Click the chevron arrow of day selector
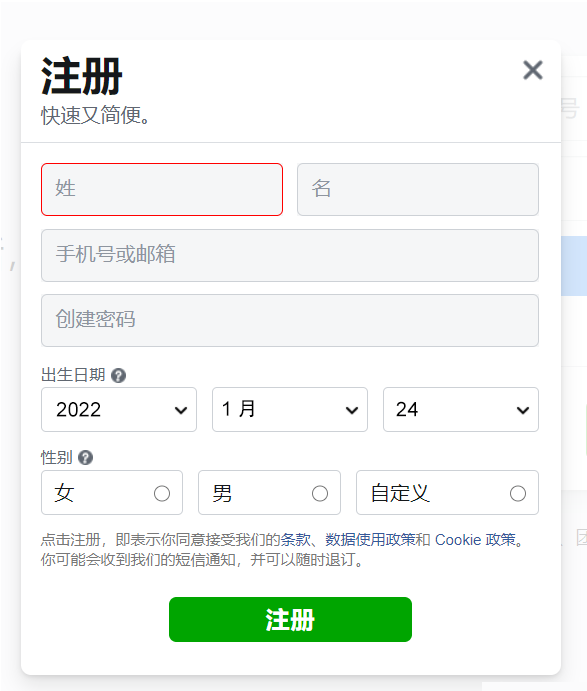 point(523,411)
